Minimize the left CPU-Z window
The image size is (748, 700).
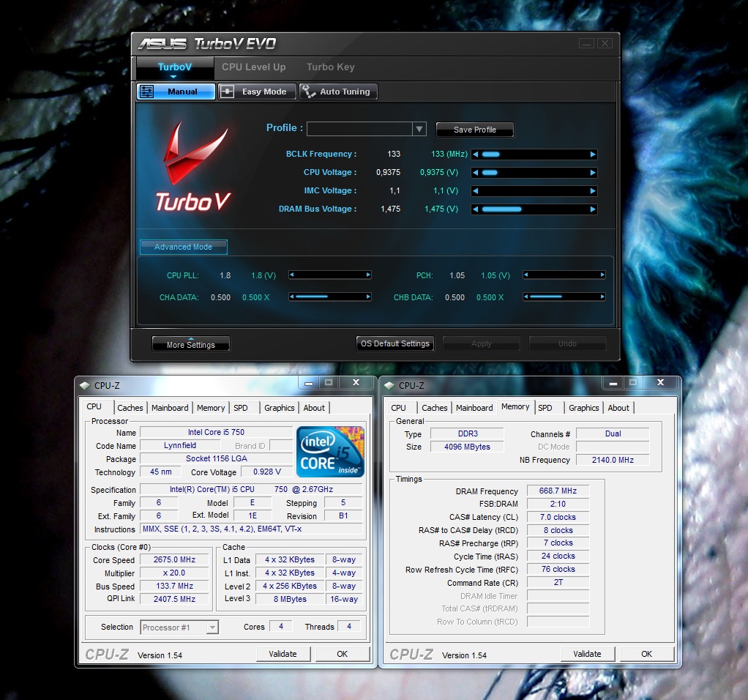coord(309,383)
